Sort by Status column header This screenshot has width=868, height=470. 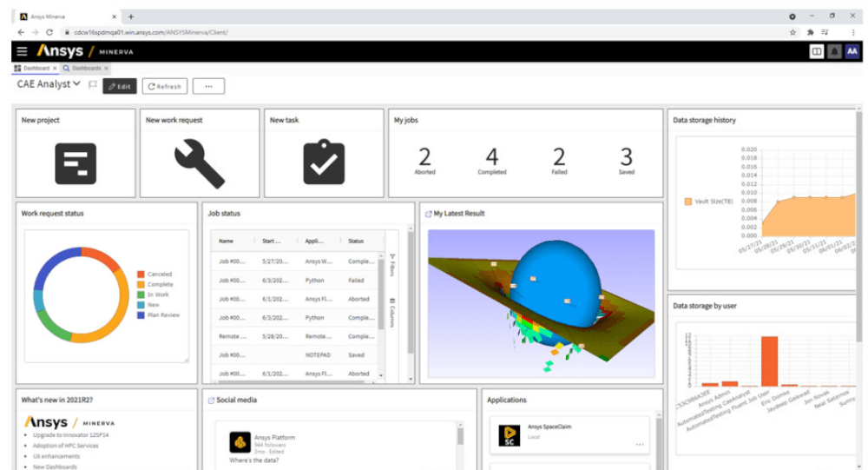tap(356, 242)
